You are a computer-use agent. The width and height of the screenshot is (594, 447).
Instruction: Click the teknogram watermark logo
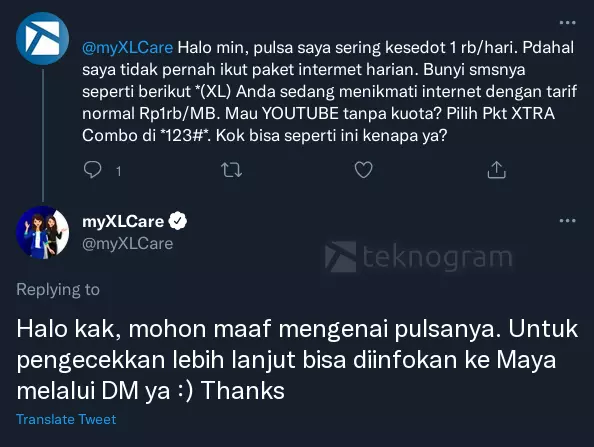coord(341,256)
